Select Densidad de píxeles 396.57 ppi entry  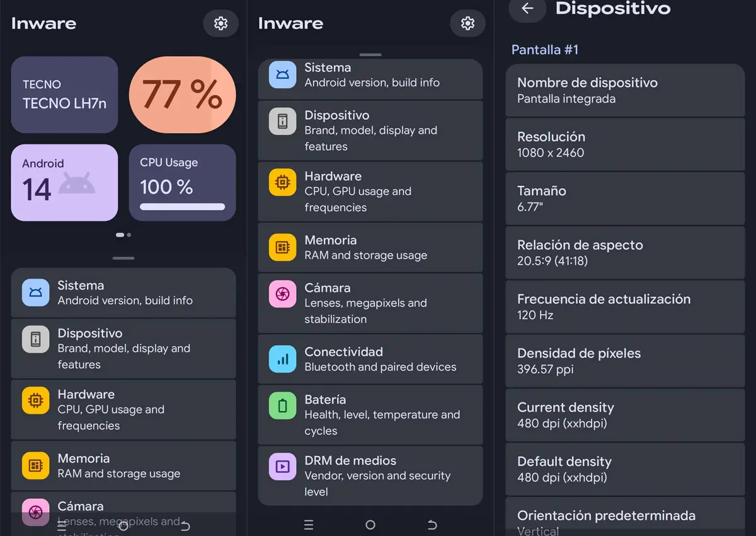[x=625, y=361]
